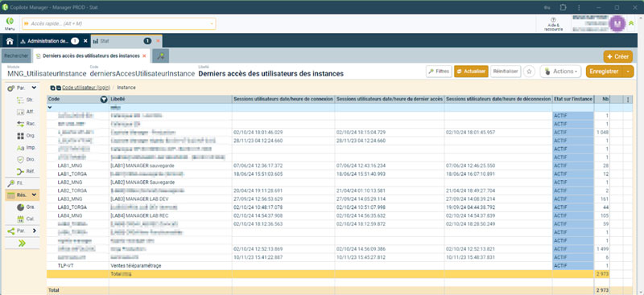644x295 pixels.
Task: Click the 07/06/24 12:36:17.372 connection cell
Action: point(283,166)
